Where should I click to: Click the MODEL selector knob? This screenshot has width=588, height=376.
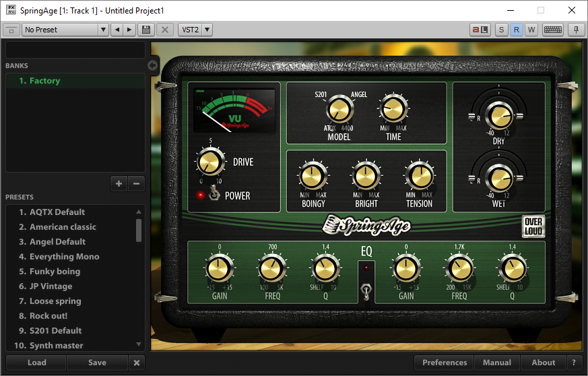pyautogui.click(x=339, y=110)
